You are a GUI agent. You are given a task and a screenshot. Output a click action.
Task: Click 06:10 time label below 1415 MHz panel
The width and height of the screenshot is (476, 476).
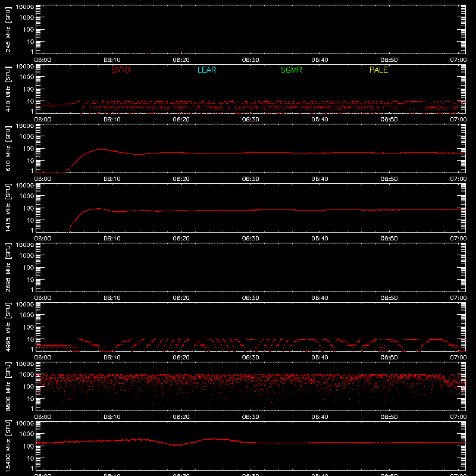112,239
